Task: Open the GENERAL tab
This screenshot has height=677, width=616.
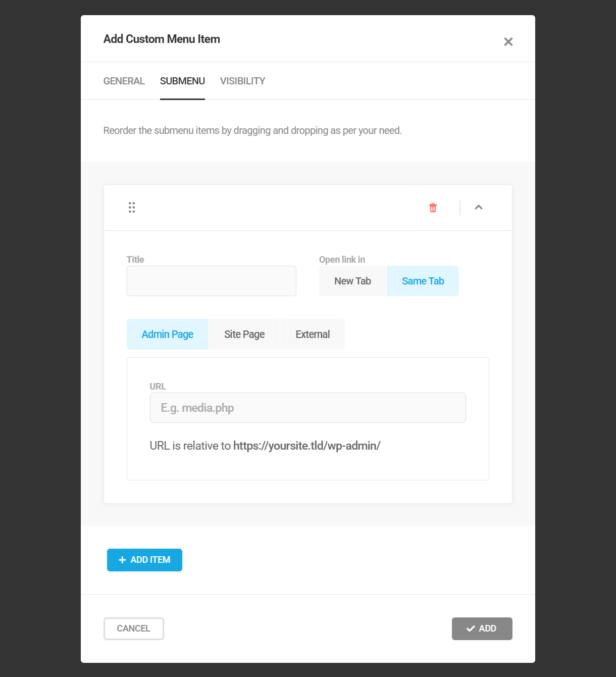Action: click(124, 81)
